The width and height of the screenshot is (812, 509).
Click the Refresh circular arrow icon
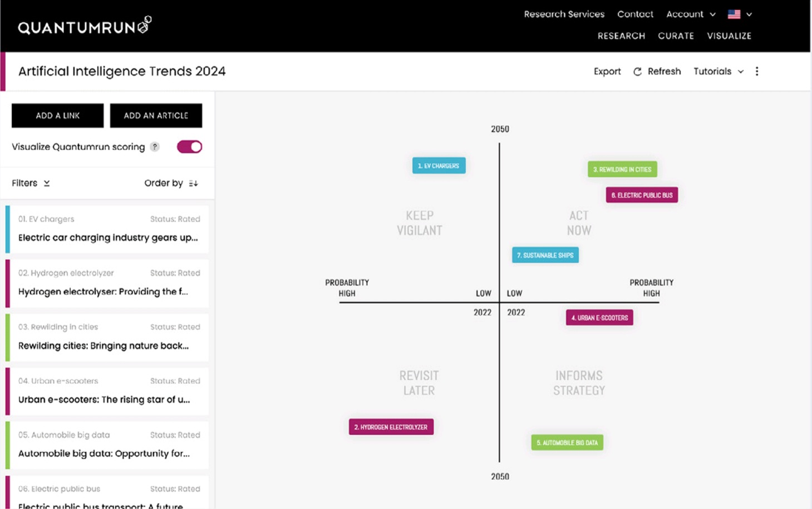coord(637,72)
